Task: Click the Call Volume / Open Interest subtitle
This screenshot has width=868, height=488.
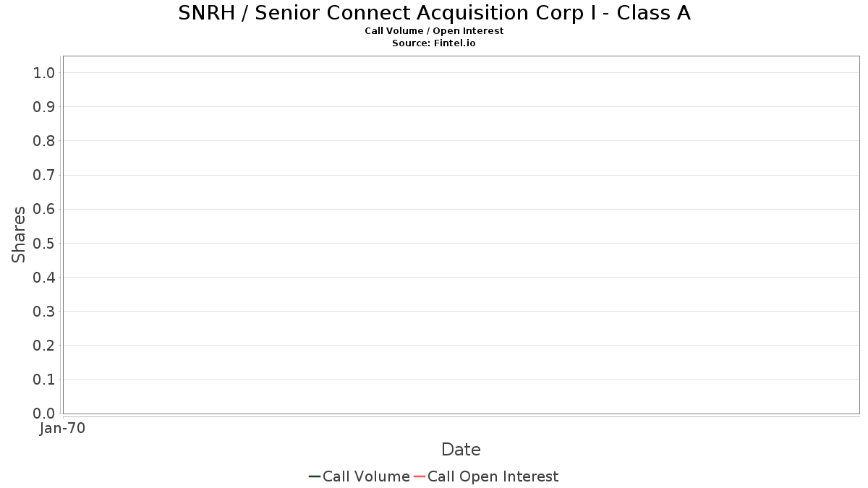Action: pos(434,31)
